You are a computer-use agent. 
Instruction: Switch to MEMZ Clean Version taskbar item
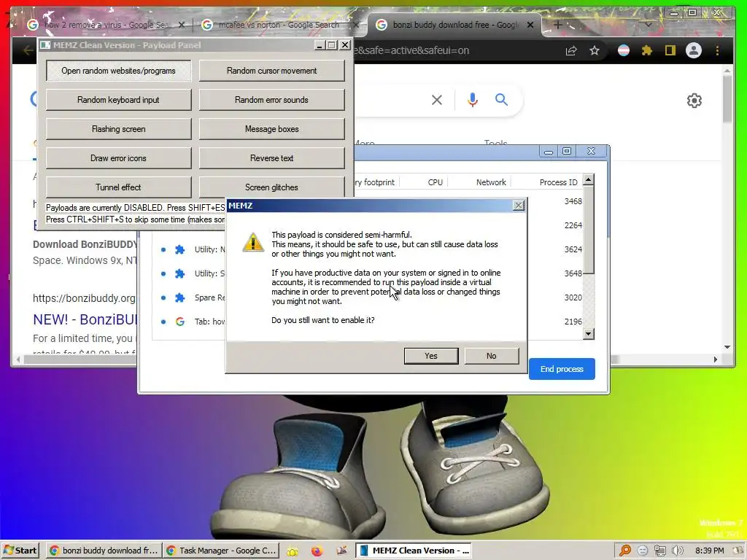click(414, 551)
